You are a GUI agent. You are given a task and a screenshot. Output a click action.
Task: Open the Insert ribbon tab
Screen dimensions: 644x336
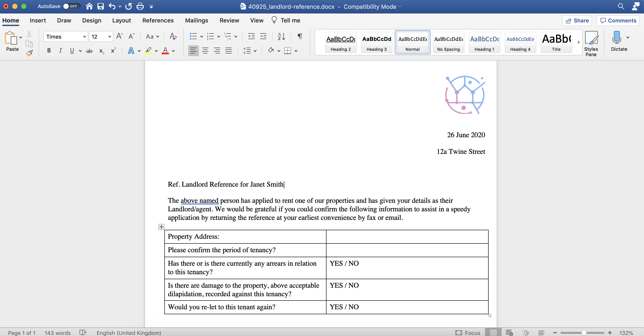click(38, 20)
